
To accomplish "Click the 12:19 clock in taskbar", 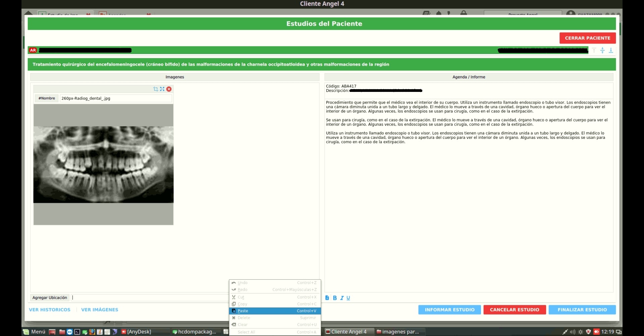I will tap(607, 332).
